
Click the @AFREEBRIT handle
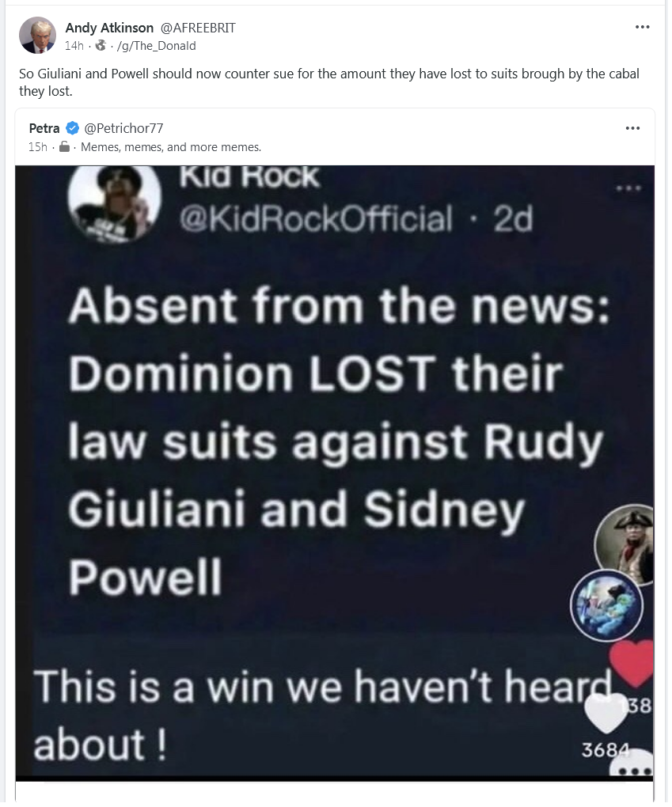click(198, 28)
